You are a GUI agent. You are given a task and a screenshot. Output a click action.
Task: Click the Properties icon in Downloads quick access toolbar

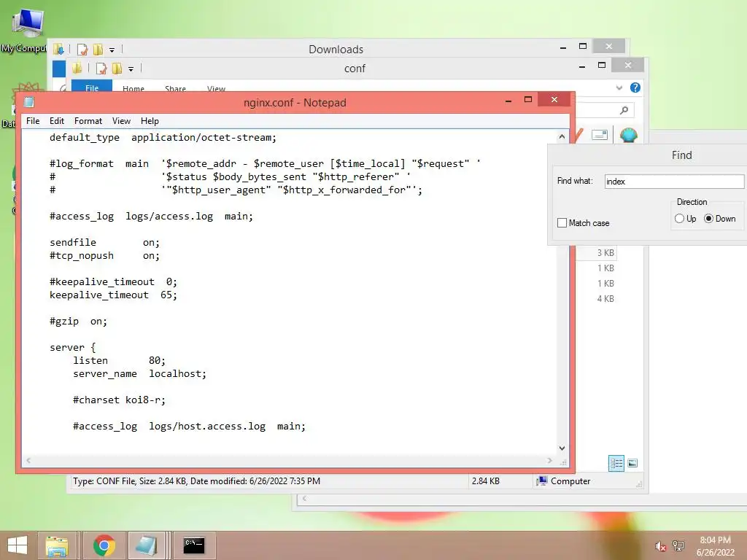click(x=82, y=49)
